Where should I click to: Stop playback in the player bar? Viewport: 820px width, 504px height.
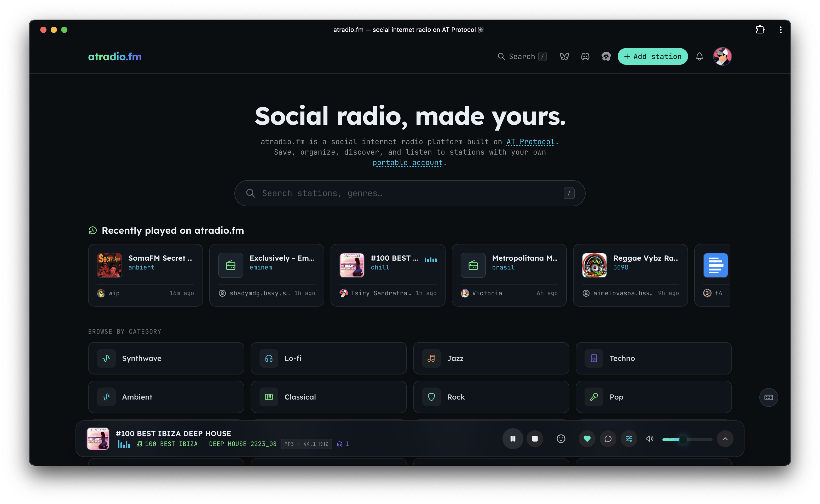(535, 439)
